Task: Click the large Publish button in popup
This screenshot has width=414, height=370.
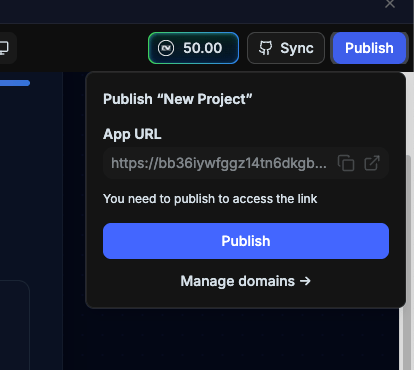Action: [x=246, y=241]
